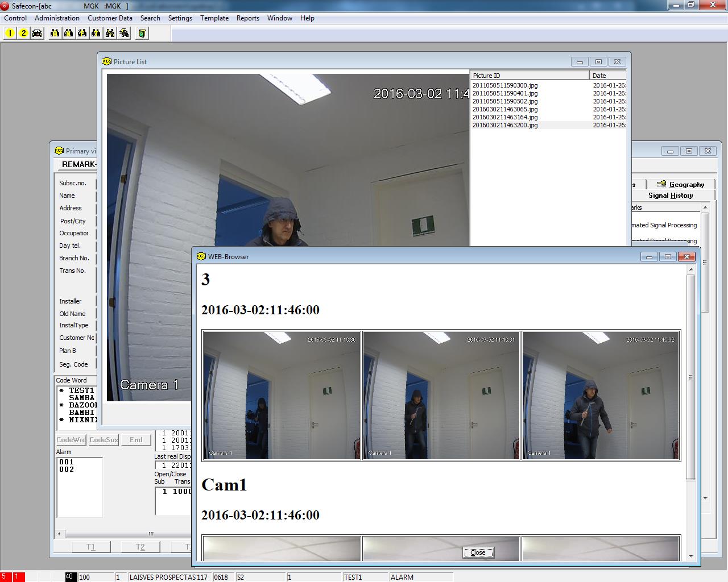The image size is (728, 582).
Task: Click LAISVES PROSPECTAS 117 in status bar
Action: click(x=168, y=577)
